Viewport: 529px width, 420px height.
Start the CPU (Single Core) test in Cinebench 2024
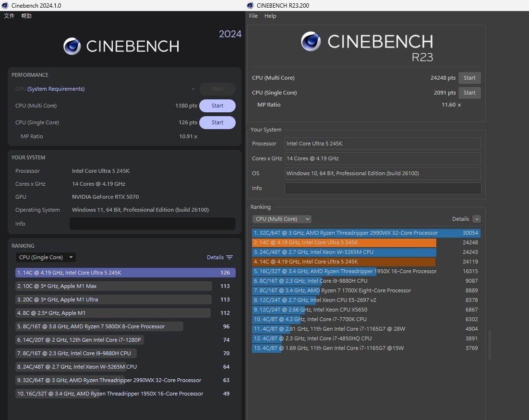point(217,122)
